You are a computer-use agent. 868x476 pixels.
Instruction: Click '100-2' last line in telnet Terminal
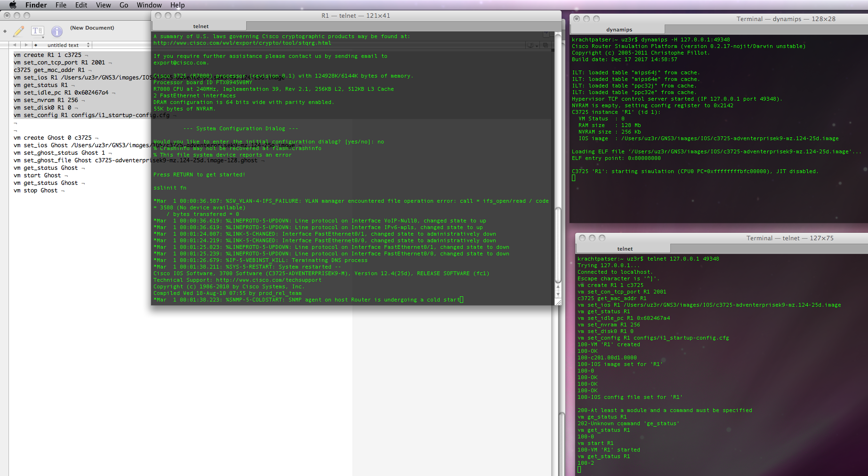pyautogui.click(x=586, y=463)
